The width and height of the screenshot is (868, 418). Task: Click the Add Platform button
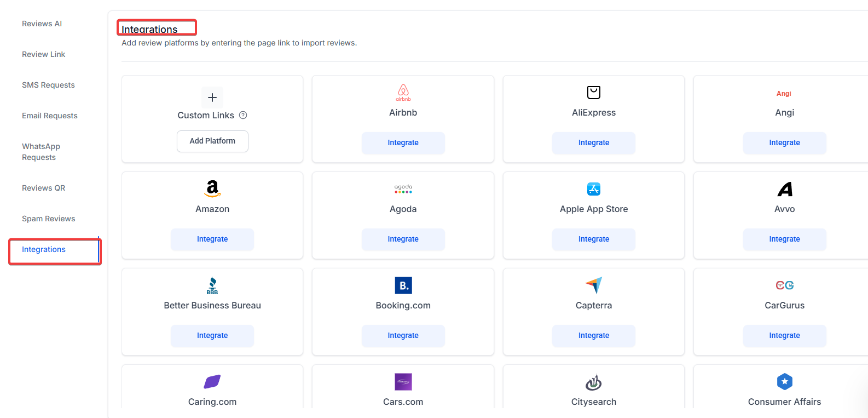point(212,141)
